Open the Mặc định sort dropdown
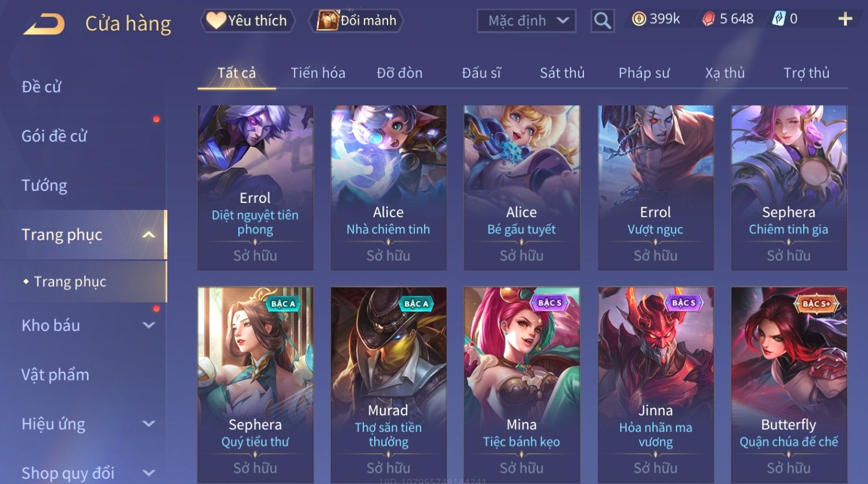The width and height of the screenshot is (868, 484). (527, 21)
